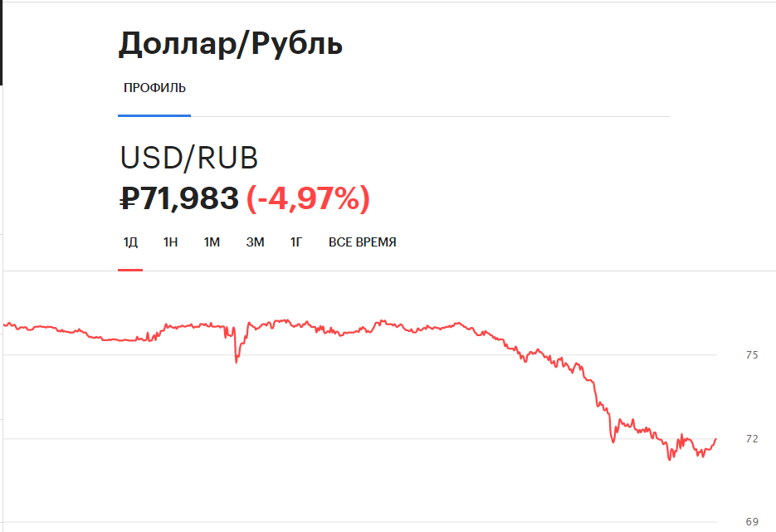Select the 1Д time range

[130, 242]
